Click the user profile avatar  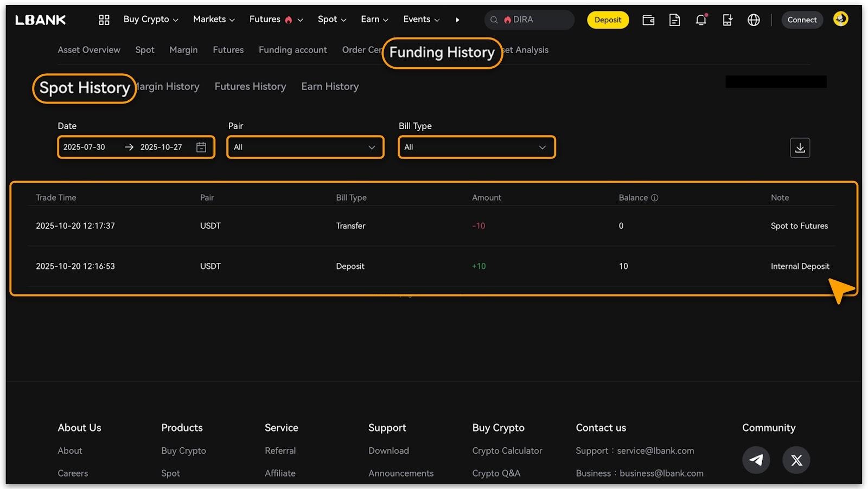[x=840, y=19]
